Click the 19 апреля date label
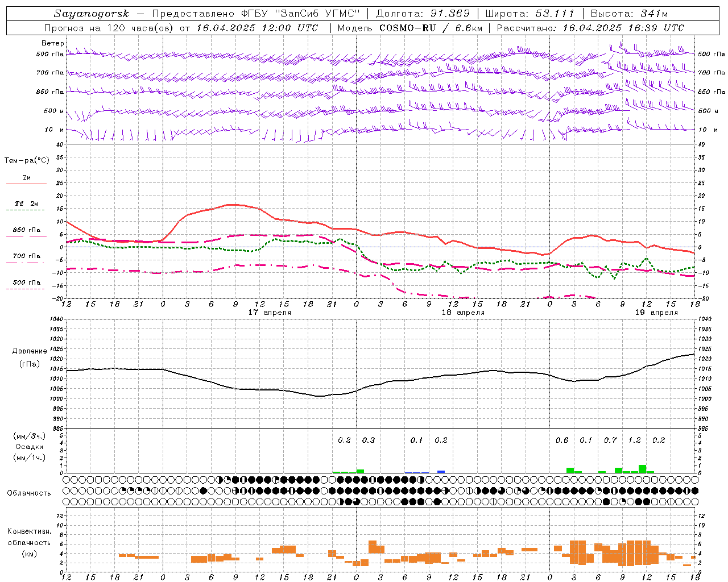 (x=656, y=313)
